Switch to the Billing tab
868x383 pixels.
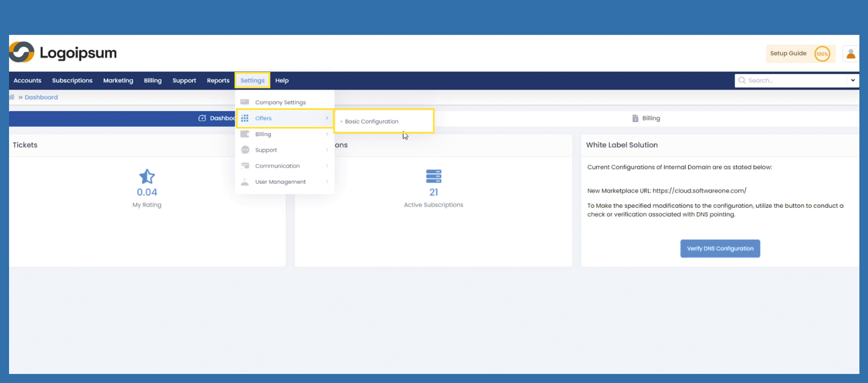[x=646, y=118]
